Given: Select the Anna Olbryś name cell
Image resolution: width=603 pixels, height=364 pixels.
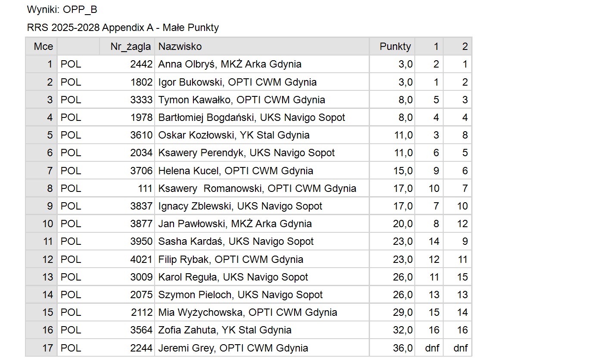Looking at the screenshot, I should tap(262, 64).
